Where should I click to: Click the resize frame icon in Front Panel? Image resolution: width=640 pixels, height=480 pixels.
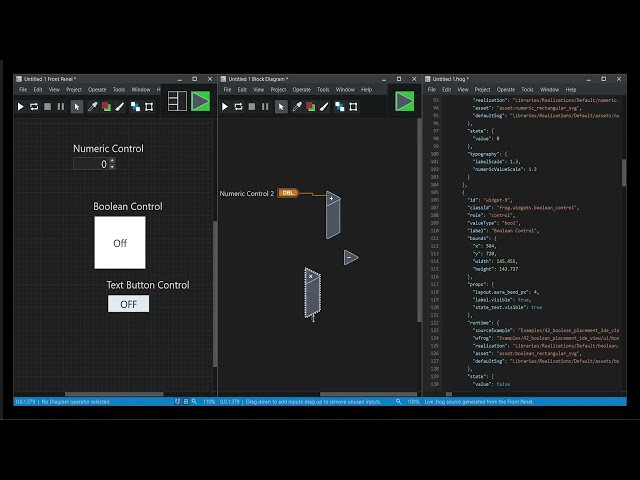click(149, 107)
